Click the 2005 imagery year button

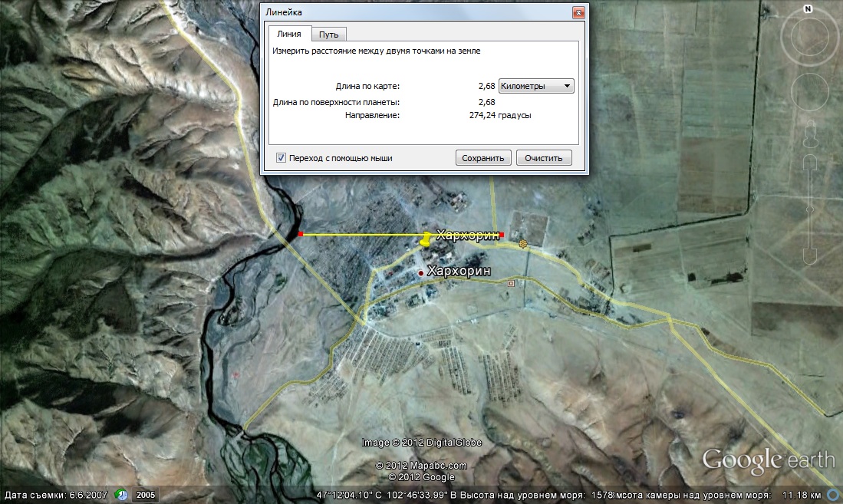146,495
